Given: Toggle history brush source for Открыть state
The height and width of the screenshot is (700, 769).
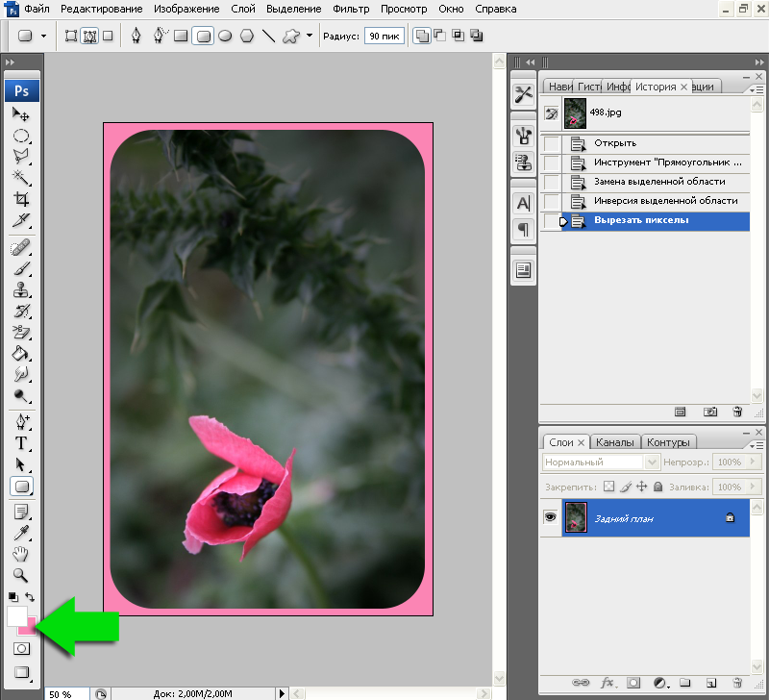Looking at the screenshot, I should click(x=552, y=143).
